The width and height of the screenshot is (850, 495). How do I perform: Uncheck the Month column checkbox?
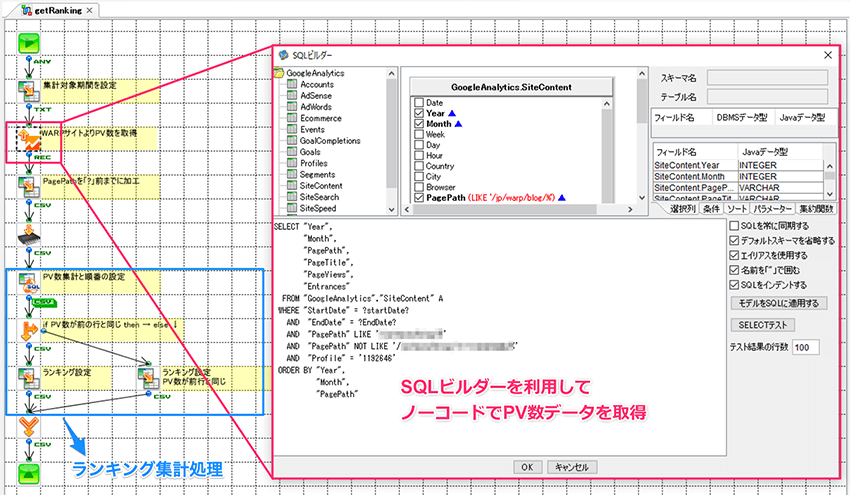418,124
